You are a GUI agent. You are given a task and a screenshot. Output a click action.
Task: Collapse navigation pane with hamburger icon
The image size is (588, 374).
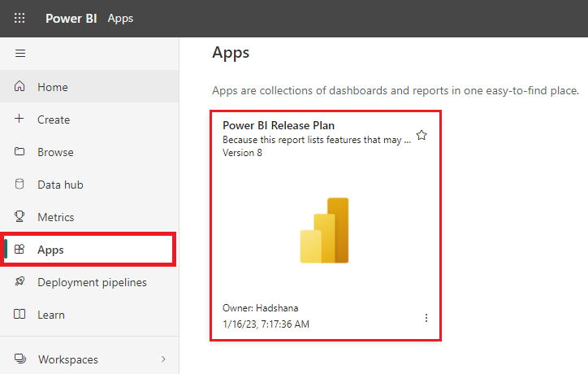[x=20, y=54]
